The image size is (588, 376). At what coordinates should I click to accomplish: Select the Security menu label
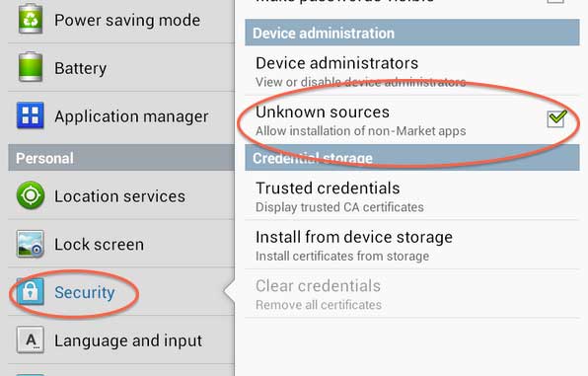pyautogui.click(x=85, y=293)
